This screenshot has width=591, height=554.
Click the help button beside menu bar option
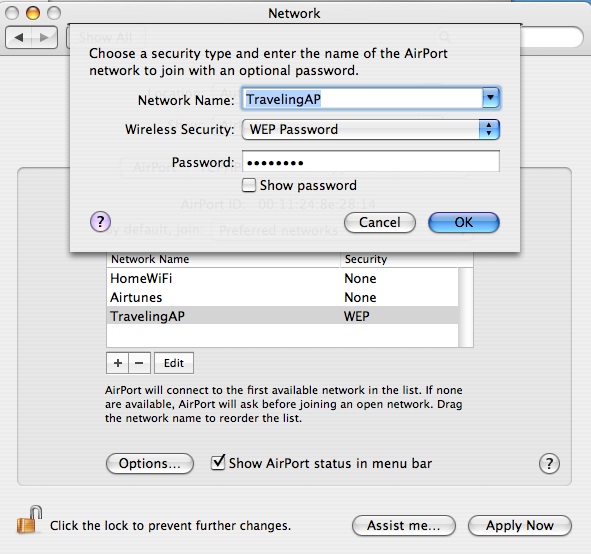pos(549,464)
